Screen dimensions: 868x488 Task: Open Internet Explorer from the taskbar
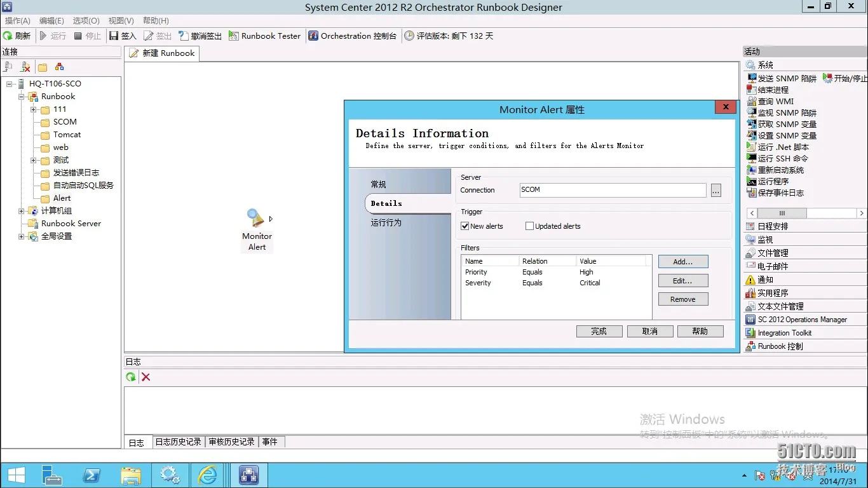[x=207, y=475]
